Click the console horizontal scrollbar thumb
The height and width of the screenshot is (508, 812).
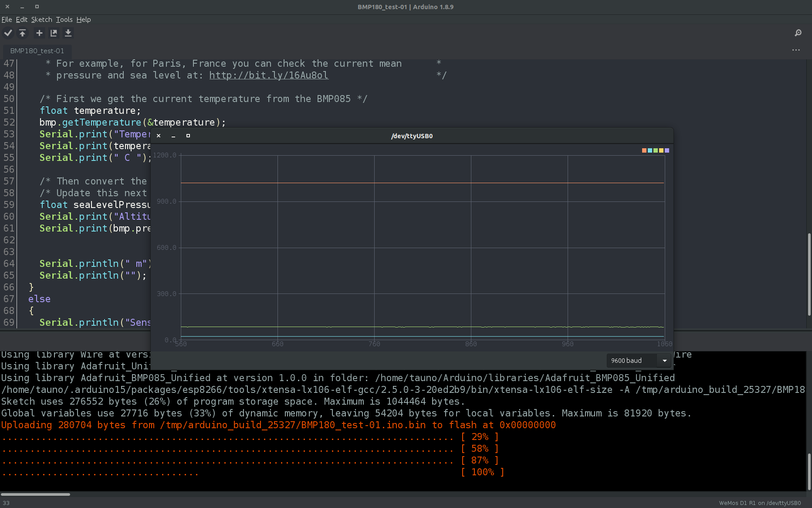[x=35, y=494]
